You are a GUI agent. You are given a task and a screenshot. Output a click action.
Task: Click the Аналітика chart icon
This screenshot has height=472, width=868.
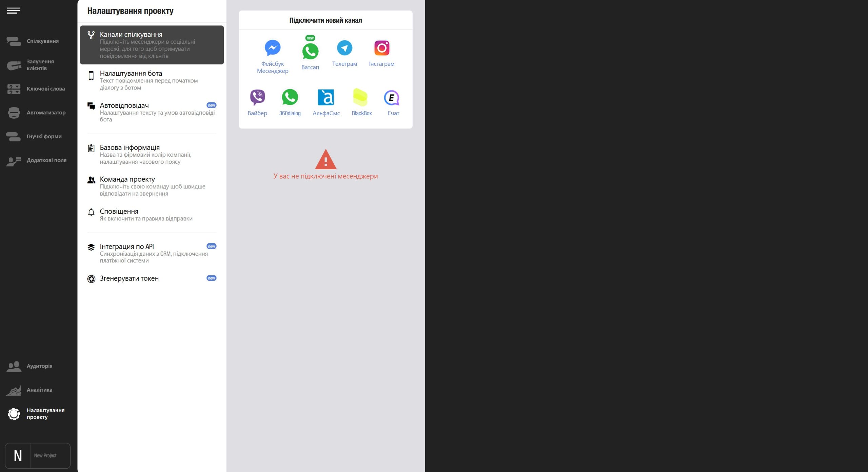[14, 390]
